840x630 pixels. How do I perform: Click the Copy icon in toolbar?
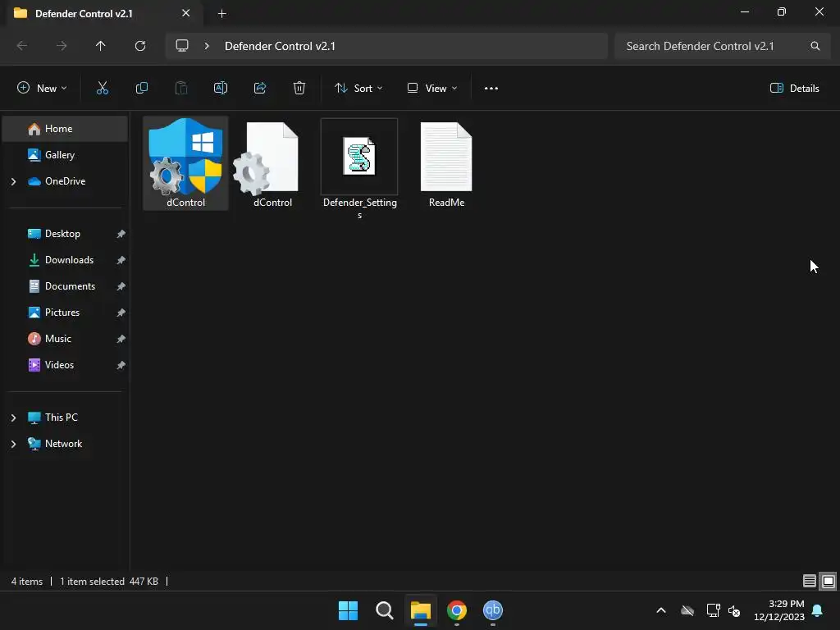(141, 89)
